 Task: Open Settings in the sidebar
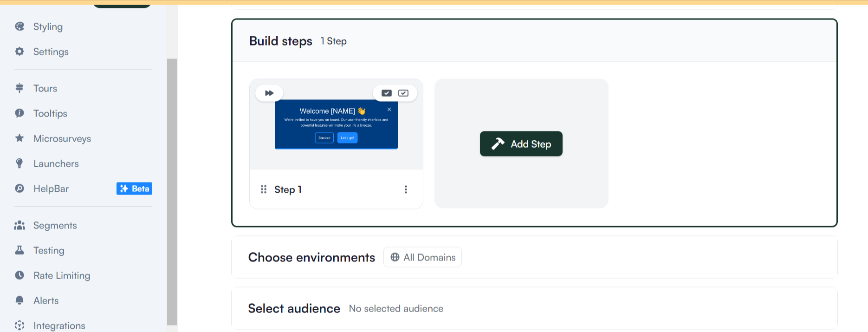click(51, 52)
